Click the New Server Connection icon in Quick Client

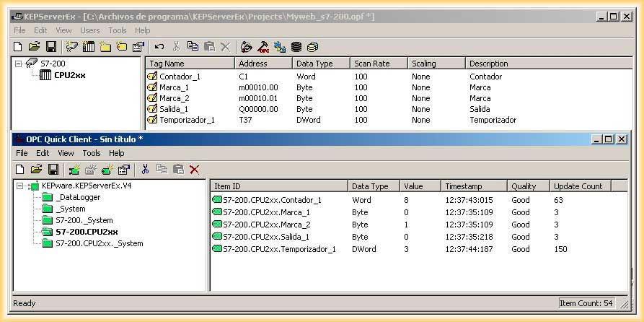(74, 170)
